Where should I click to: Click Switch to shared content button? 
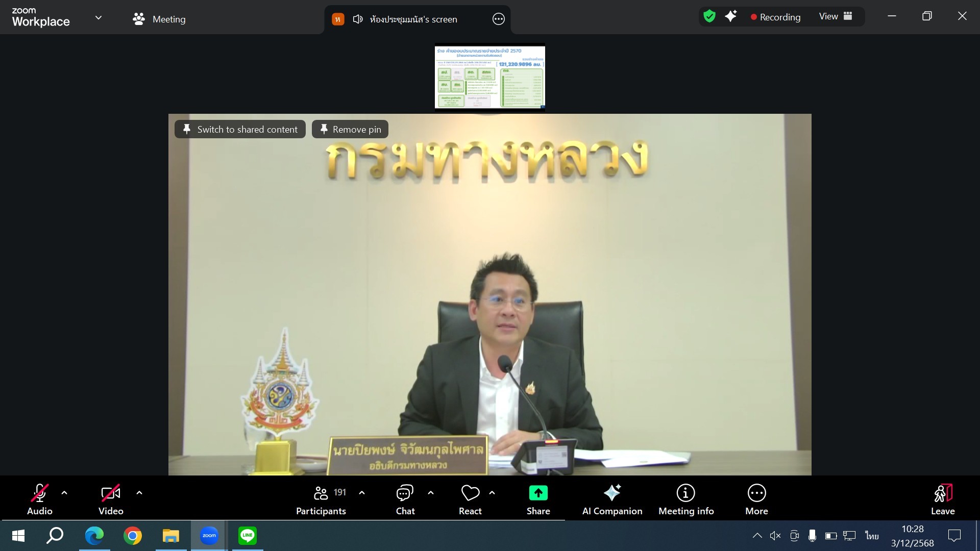pos(240,129)
